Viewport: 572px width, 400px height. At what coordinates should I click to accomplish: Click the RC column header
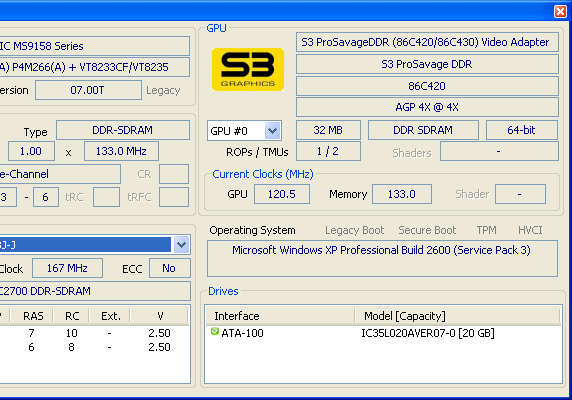pos(72,316)
